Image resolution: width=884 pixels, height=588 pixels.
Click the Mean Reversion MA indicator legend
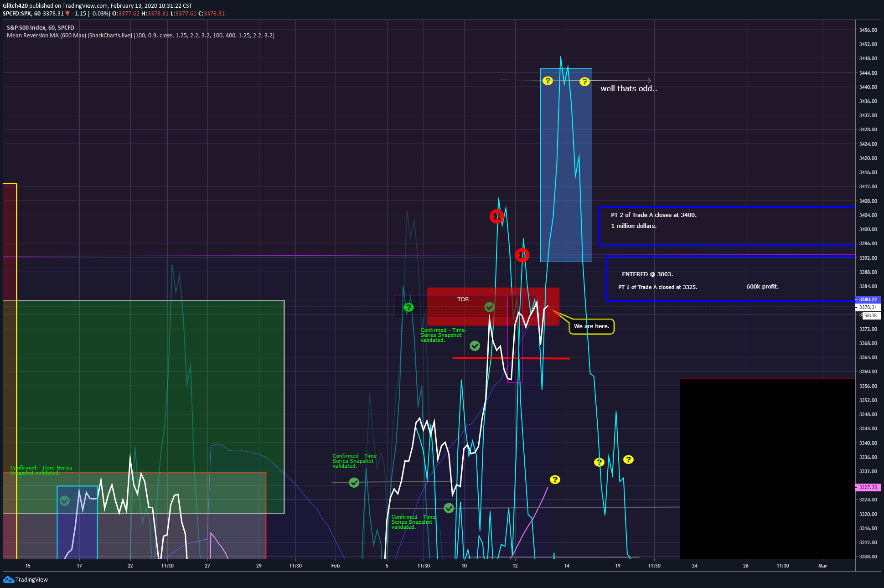(140, 36)
